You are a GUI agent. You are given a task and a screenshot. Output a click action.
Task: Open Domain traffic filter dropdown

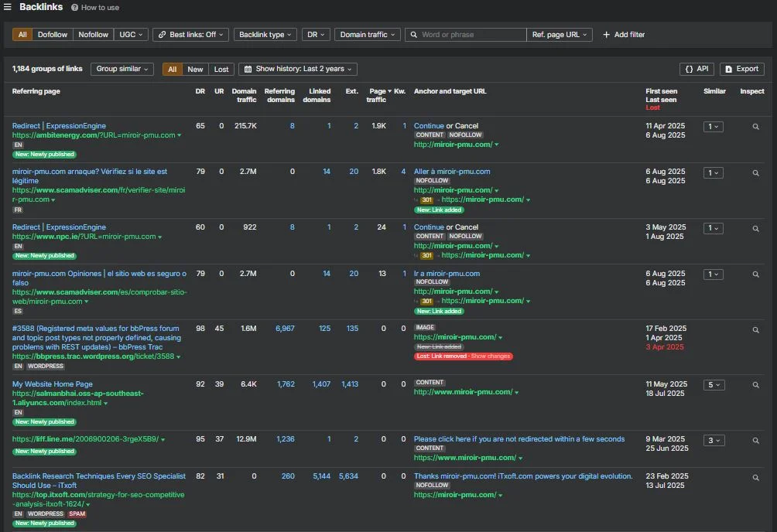[367, 35]
